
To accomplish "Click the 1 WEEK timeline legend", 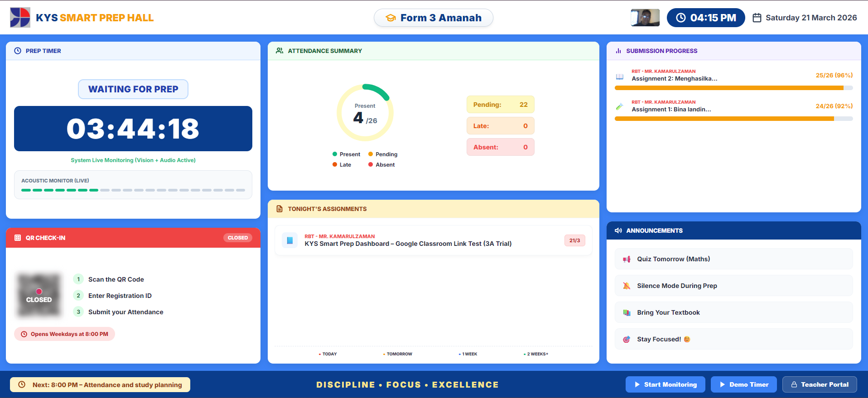I will tap(468, 354).
